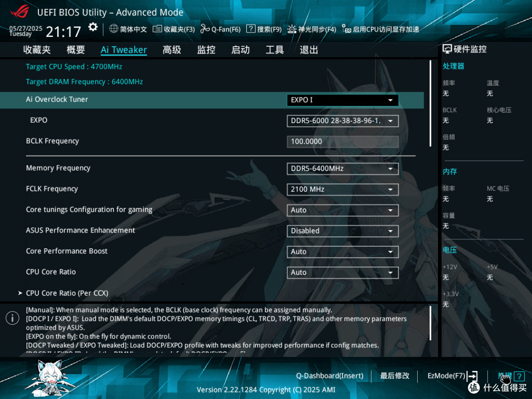Click the Version 2.22.1284 copyright text

[266, 390]
